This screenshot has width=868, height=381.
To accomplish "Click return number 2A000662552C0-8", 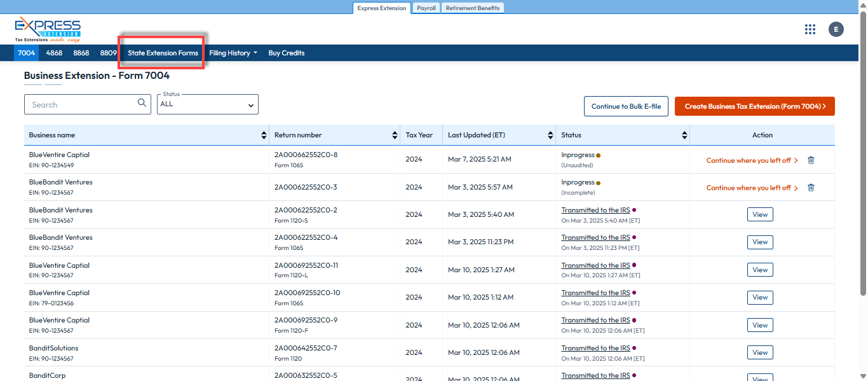I will point(306,155).
